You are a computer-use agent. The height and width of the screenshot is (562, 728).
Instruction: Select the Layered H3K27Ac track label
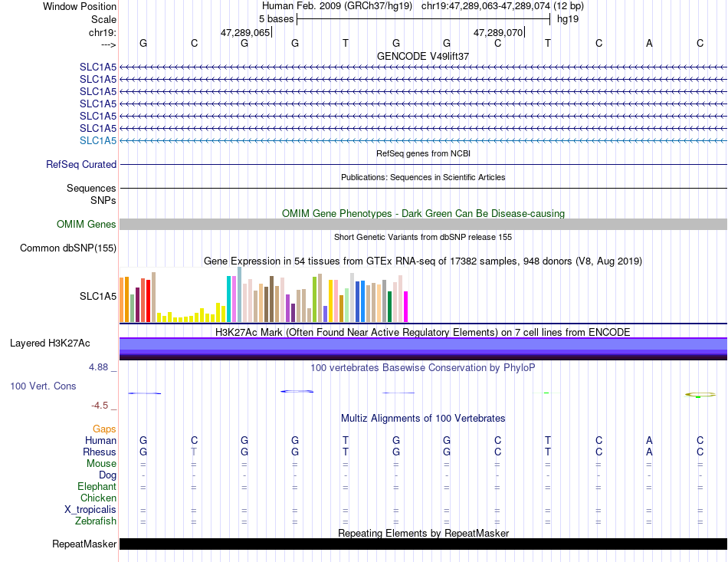click(50, 343)
